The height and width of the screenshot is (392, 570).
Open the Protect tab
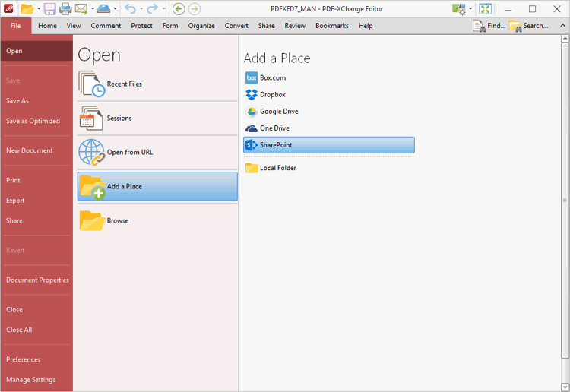point(142,26)
